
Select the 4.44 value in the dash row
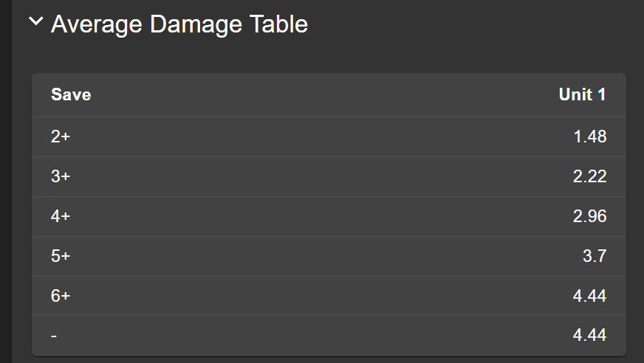click(x=589, y=336)
